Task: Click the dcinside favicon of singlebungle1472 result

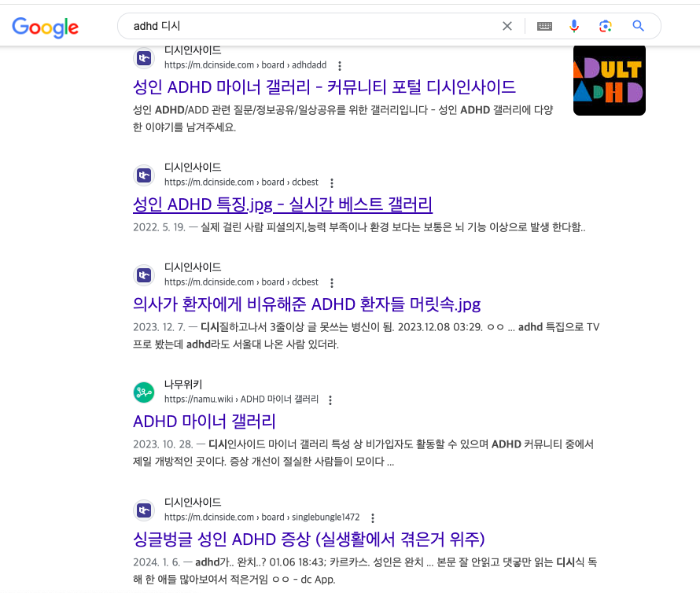Action: [x=144, y=510]
